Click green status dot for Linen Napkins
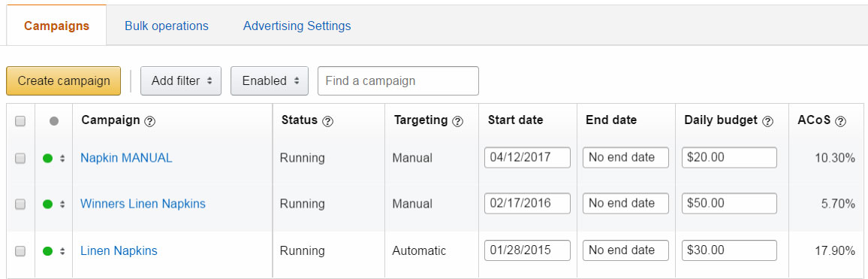 (47, 250)
